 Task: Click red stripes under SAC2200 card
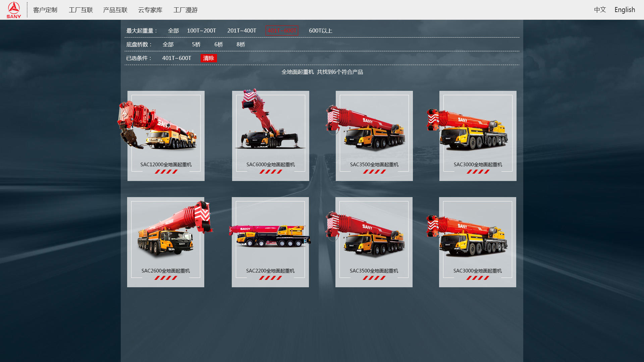tap(270, 278)
